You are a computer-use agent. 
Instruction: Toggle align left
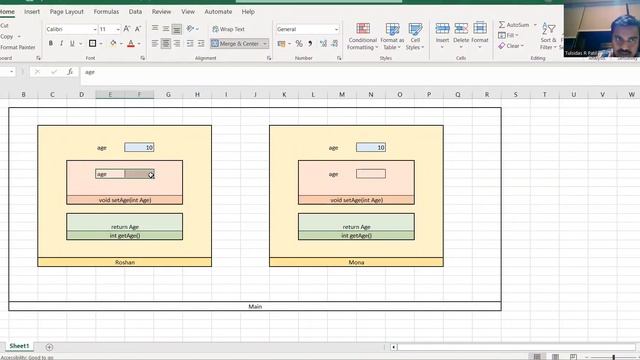pos(155,43)
